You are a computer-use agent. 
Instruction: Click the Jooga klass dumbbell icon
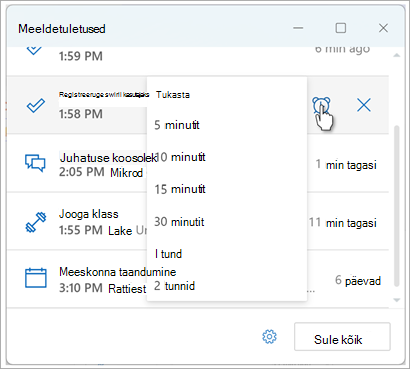[36, 222]
